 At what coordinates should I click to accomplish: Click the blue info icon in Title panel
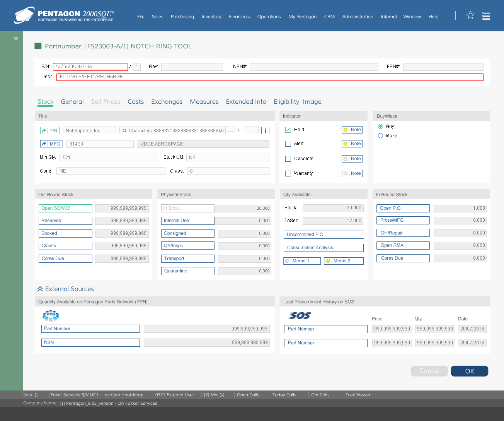click(x=265, y=131)
